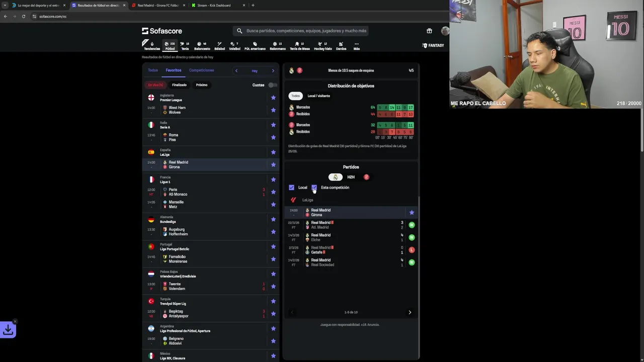This screenshot has height=362, width=644.
Task: Open the Fantasy link icon
Action: click(433, 45)
